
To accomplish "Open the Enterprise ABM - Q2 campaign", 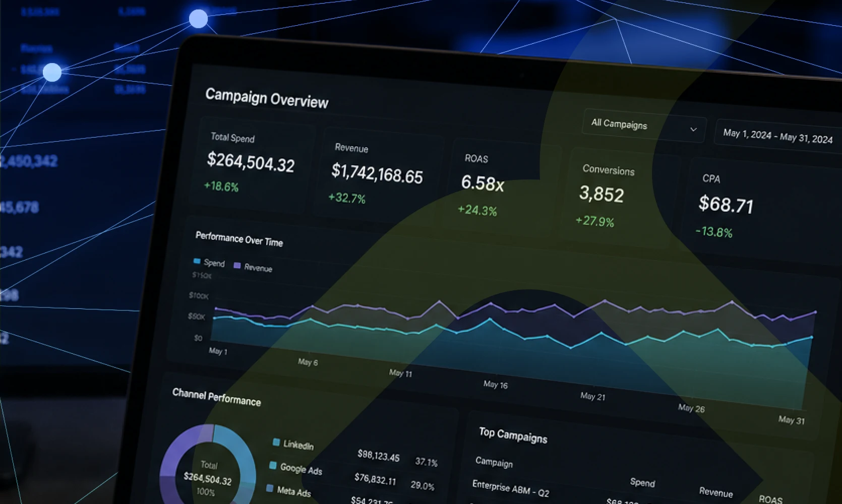I will (511, 488).
